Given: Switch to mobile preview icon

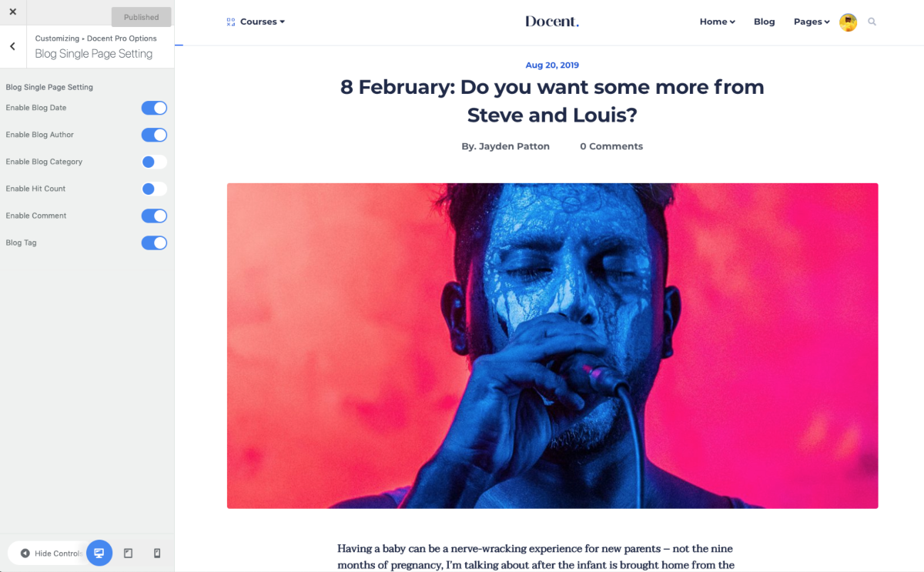Looking at the screenshot, I should coord(157,553).
